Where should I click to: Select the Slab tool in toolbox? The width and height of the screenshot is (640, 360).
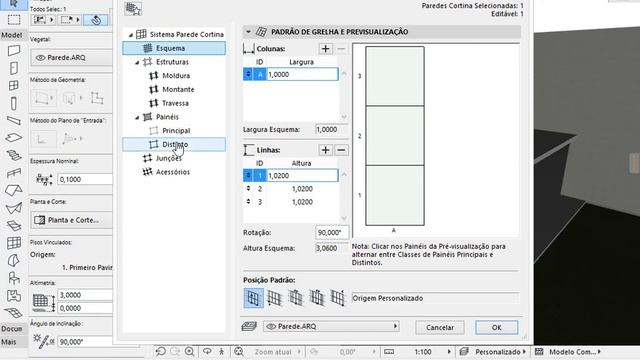pos(13,138)
